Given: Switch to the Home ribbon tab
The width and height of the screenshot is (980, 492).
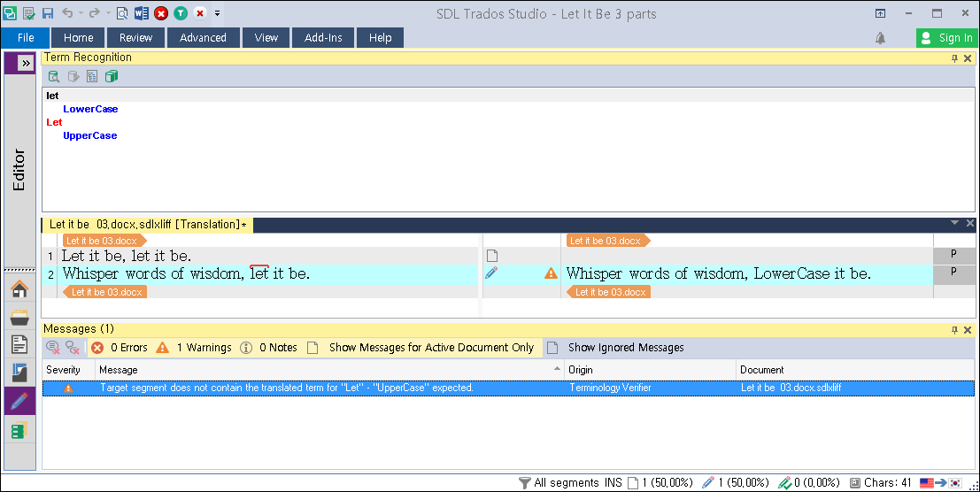Looking at the screenshot, I should pos(78,37).
